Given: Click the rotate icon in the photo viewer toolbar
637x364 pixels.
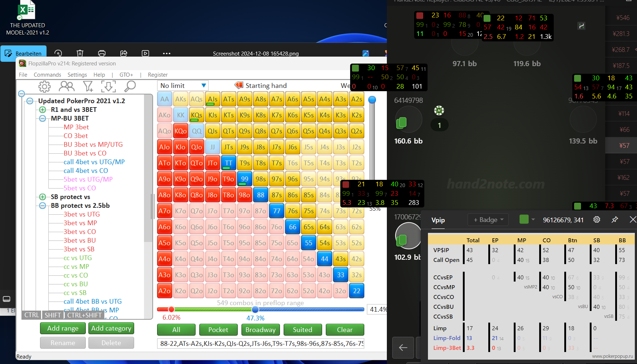Looking at the screenshot, I should point(58,53).
